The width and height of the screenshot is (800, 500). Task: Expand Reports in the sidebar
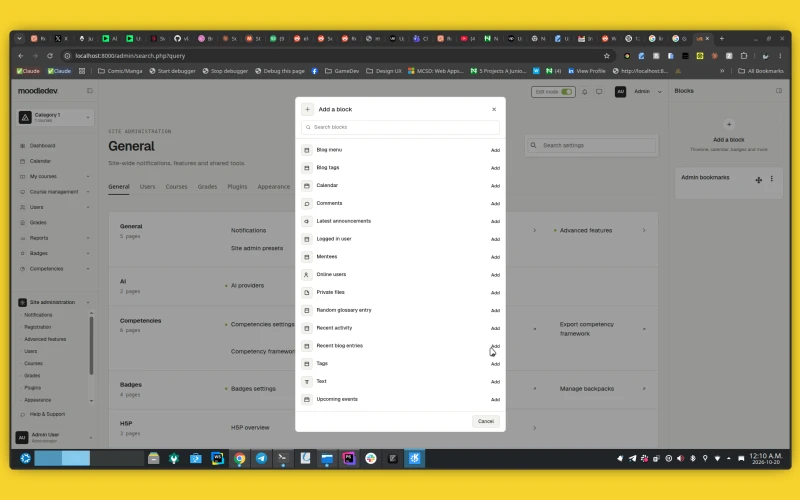tap(55, 238)
